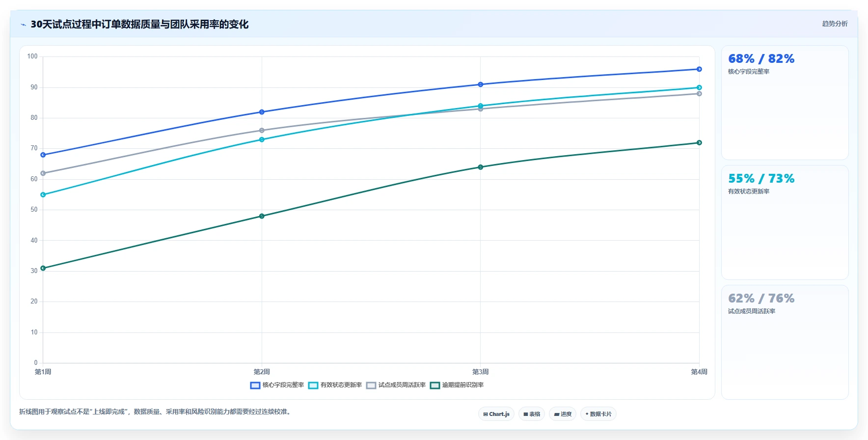Click the 第1周 point on the gray 试点成员周活跃率 line
This screenshot has width=868, height=440.
[x=43, y=173]
